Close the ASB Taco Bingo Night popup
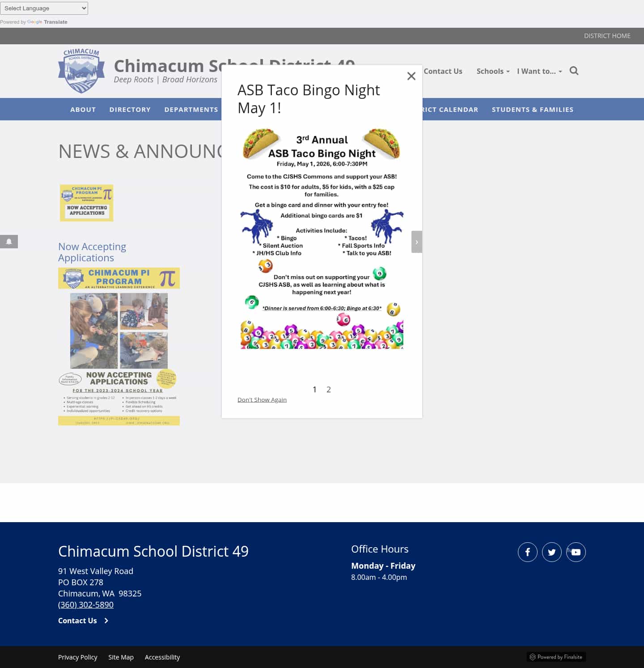Viewport: 644px width, 668px height. (x=411, y=76)
